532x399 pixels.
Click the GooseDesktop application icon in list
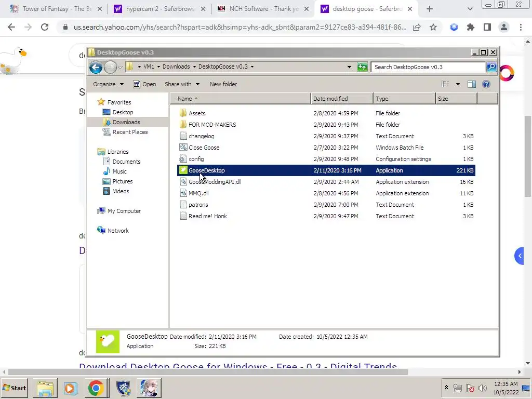click(x=183, y=170)
